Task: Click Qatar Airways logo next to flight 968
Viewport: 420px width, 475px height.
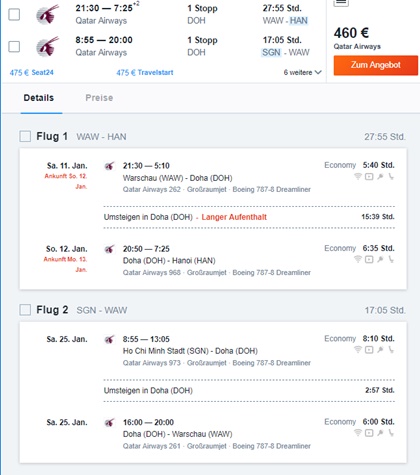Action: pos(110,249)
